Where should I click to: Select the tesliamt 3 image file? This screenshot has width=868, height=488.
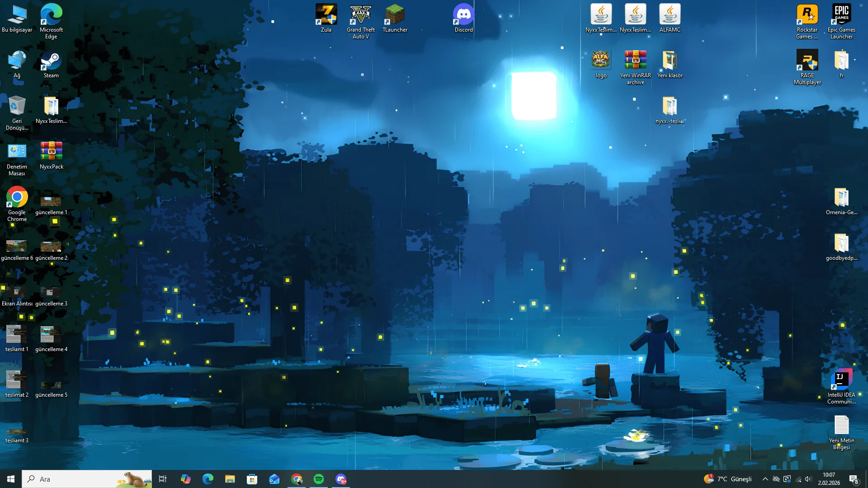click(x=17, y=436)
